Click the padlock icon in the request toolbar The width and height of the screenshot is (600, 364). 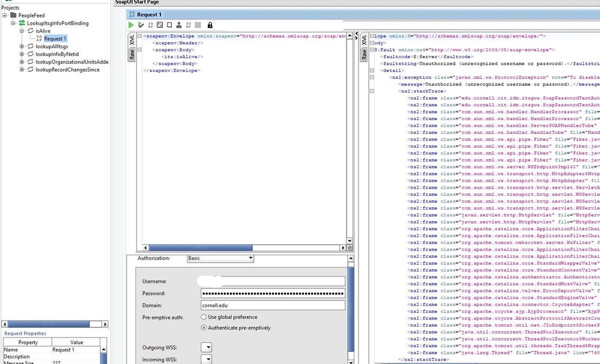click(210, 25)
